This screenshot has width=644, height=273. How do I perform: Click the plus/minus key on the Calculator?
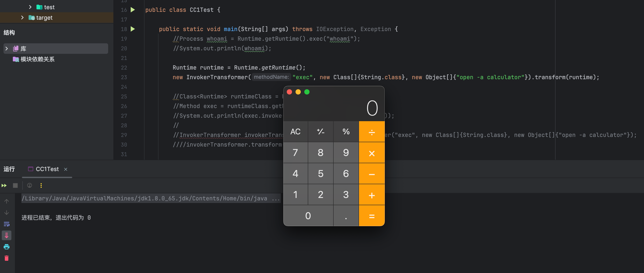click(x=320, y=132)
